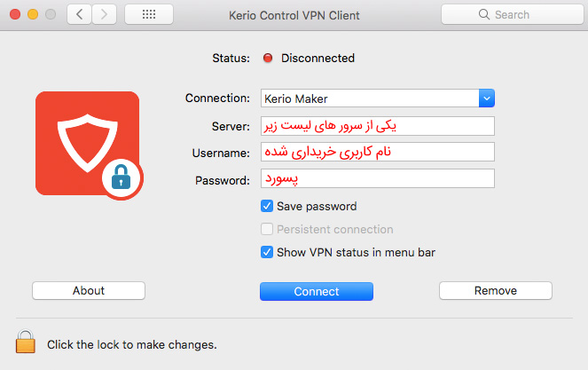Click the back navigation arrow

(x=79, y=15)
